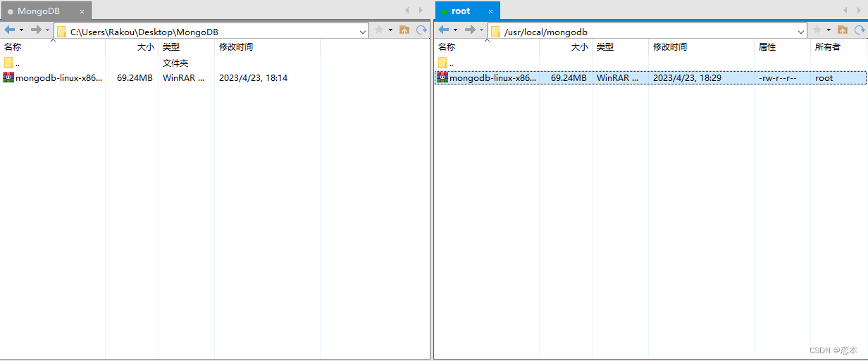Sort the local pane by 名称 column
868x361 pixels.
tap(53, 47)
